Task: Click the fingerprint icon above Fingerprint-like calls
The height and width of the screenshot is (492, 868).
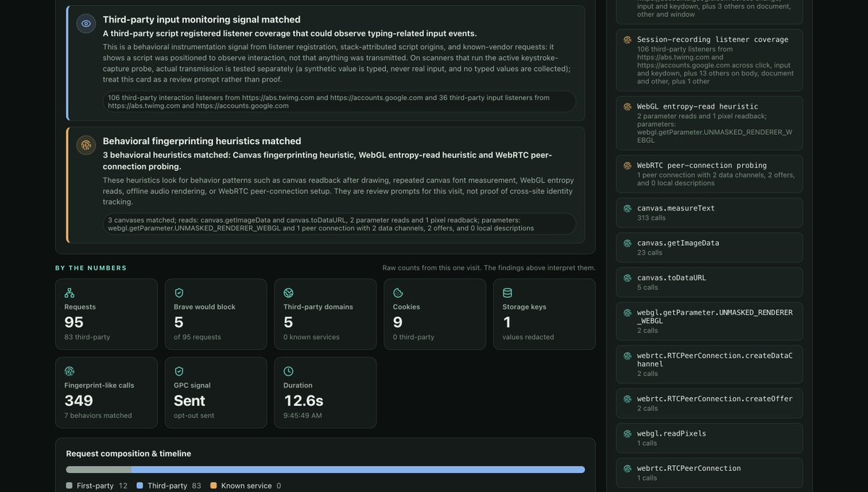Action: point(69,371)
